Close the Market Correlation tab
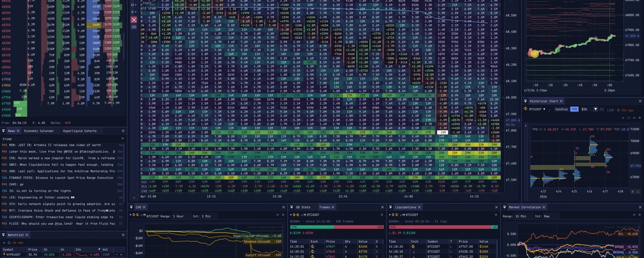This screenshot has height=258, width=644. point(544,207)
